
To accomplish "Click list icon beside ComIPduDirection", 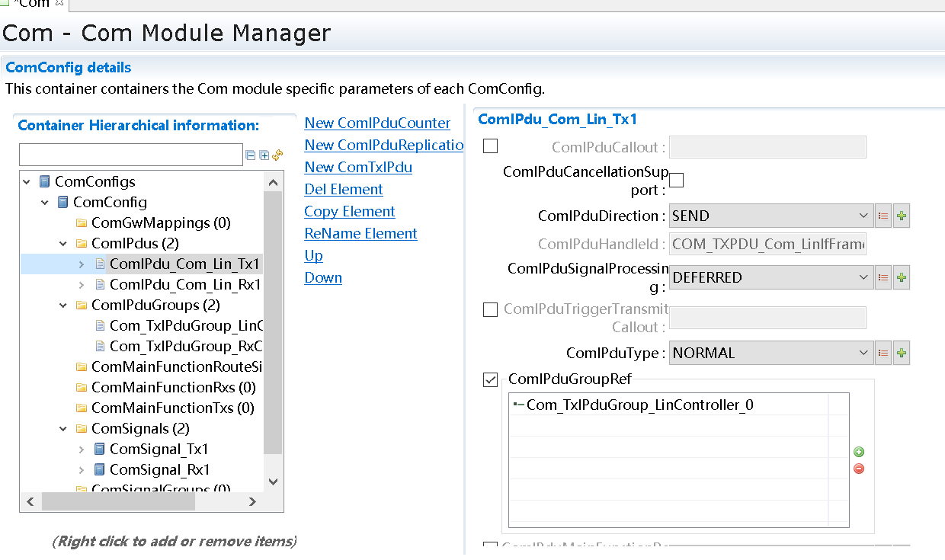I will (883, 216).
